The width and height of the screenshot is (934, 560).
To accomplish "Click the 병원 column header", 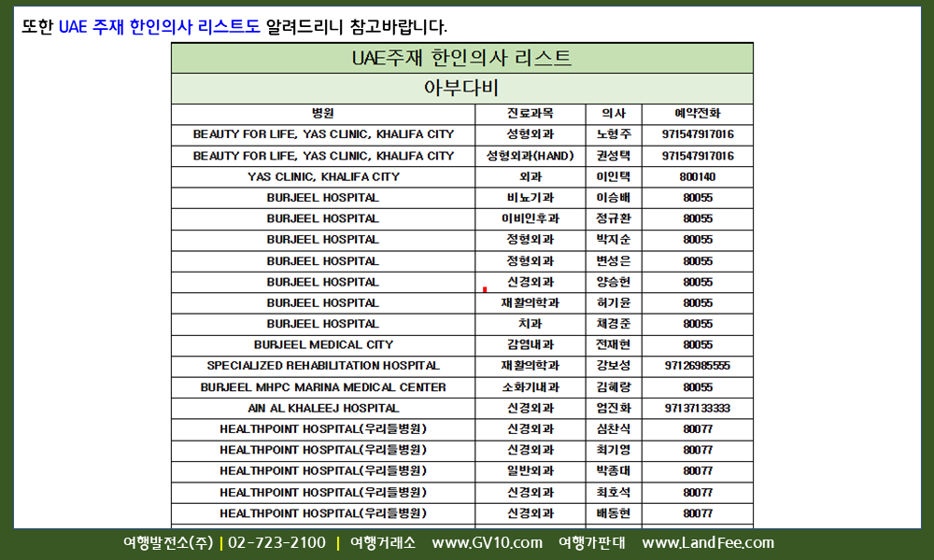I will (x=323, y=114).
